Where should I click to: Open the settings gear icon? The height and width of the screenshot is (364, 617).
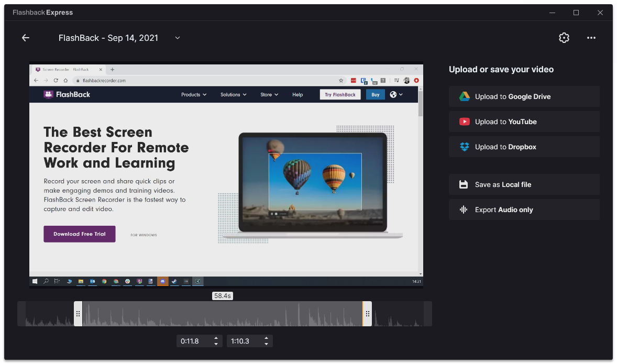click(564, 38)
